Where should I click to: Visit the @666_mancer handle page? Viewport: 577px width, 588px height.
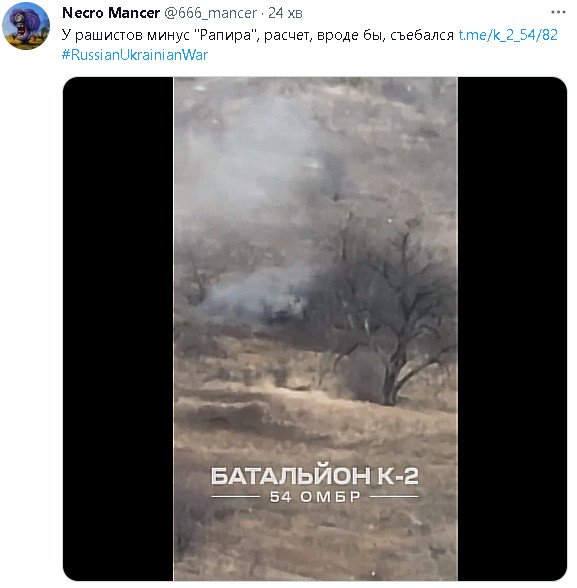pyautogui.click(x=210, y=13)
